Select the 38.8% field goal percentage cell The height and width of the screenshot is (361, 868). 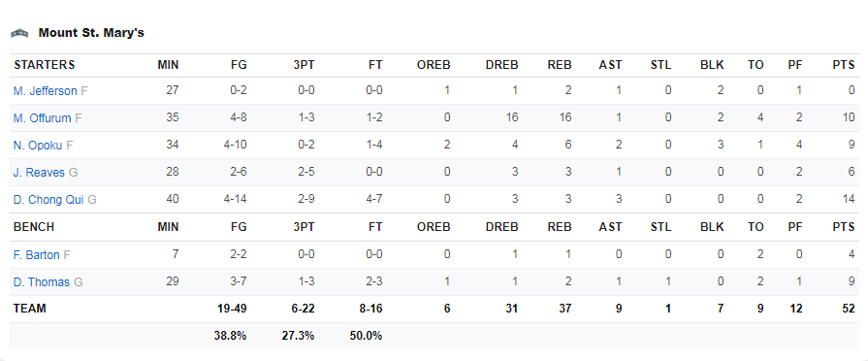pyautogui.click(x=230, y=336)
